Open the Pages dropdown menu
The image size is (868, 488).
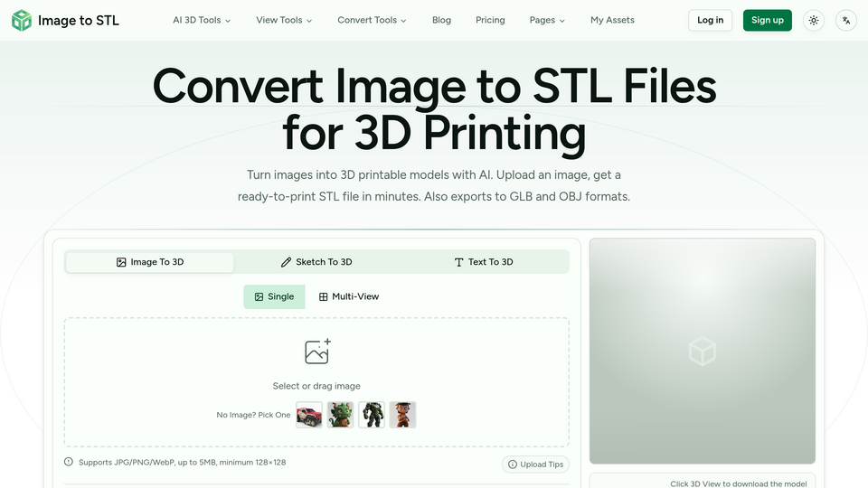point(547,20)
